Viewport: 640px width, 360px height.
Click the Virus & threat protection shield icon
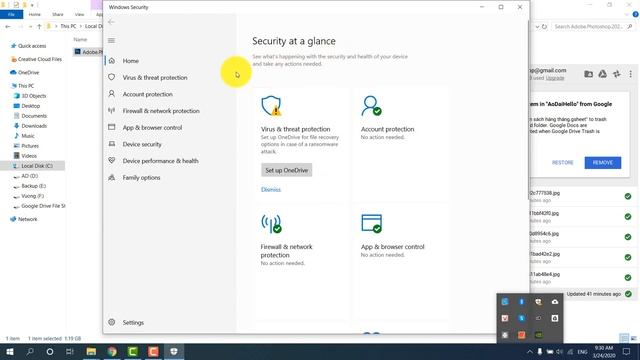pos(271,106)
